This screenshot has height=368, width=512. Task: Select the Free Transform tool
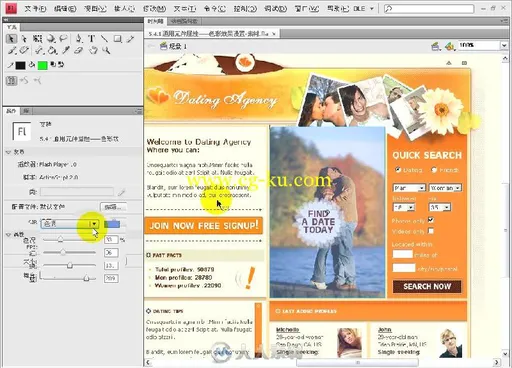coord(37,39)
